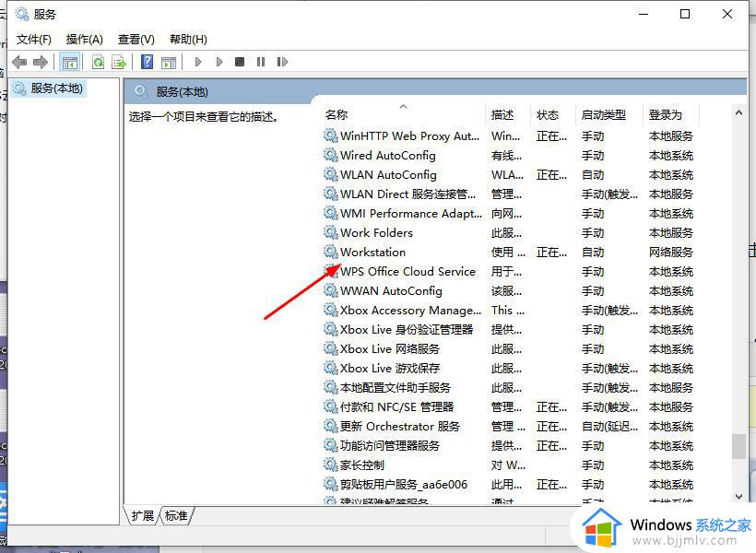Select the WLAN Direct 服务连接管理 service
The width and height of the screenshot is (756, 553).
pyautogui.click(x=508, y=194)
